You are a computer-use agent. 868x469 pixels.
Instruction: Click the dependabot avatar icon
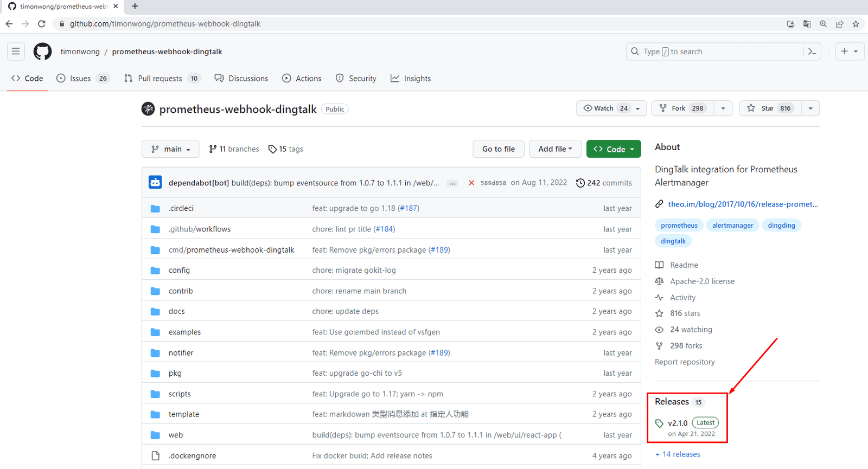155,183
